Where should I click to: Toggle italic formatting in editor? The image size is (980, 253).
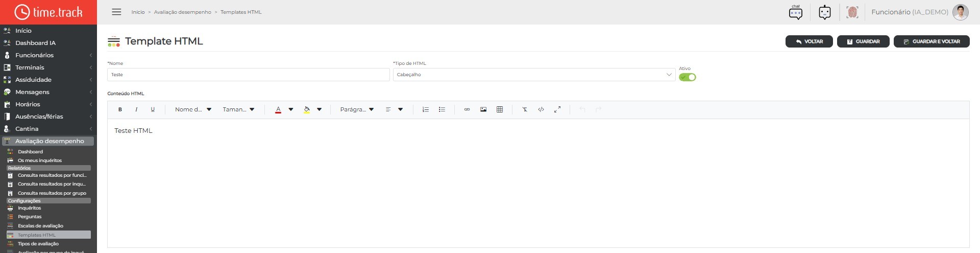(x=136, y=109)
